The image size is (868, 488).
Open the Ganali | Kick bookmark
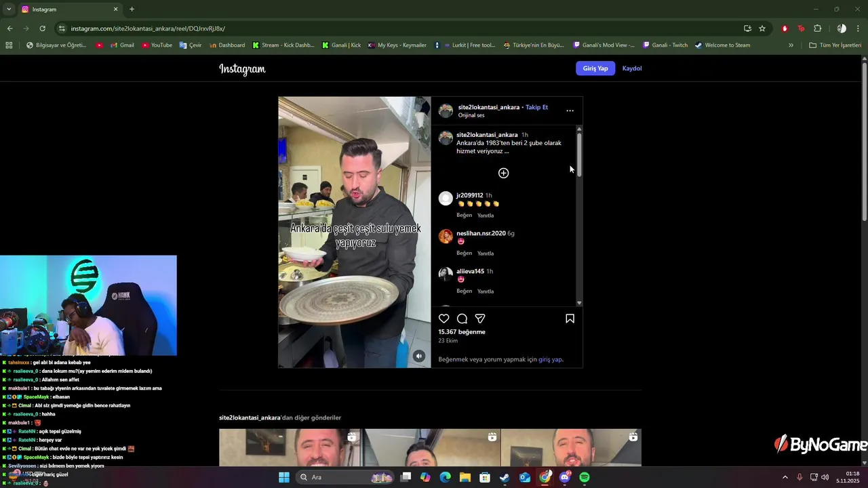point(341,45)
